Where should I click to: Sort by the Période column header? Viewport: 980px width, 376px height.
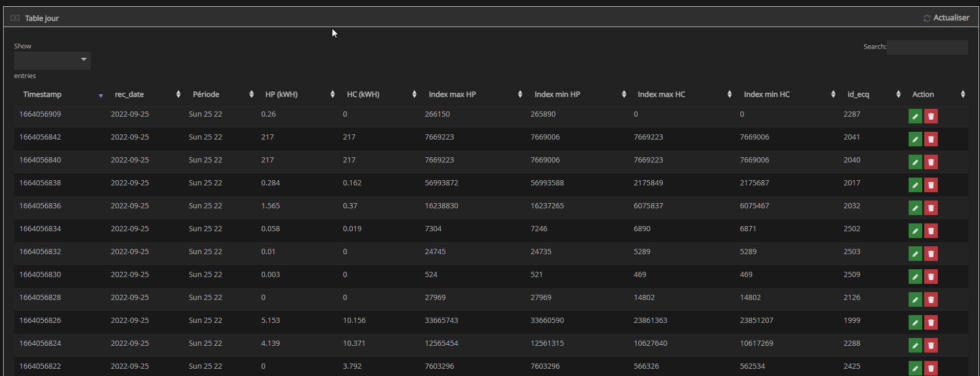tap(206, 94)
